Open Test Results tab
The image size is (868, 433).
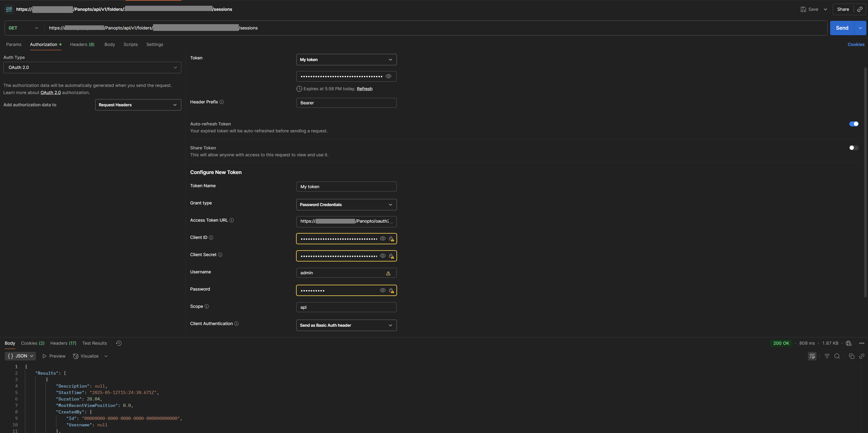94,343
